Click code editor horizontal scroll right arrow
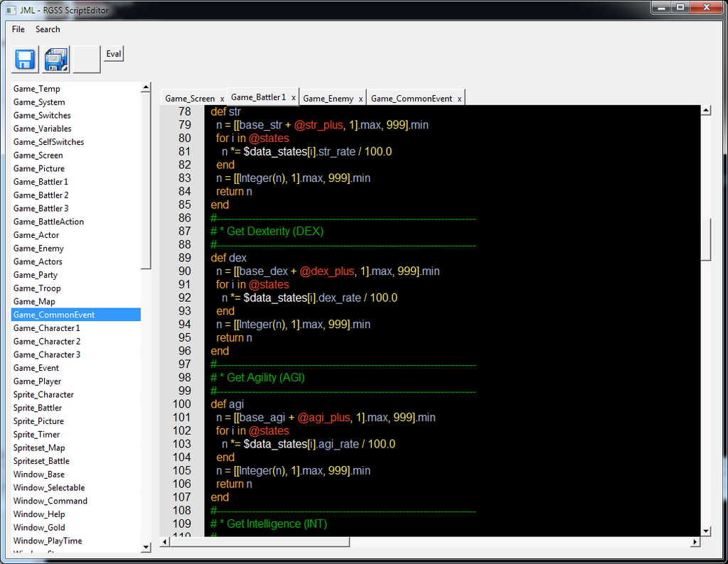This screenshot has width=728, height=564. (695, 542)
